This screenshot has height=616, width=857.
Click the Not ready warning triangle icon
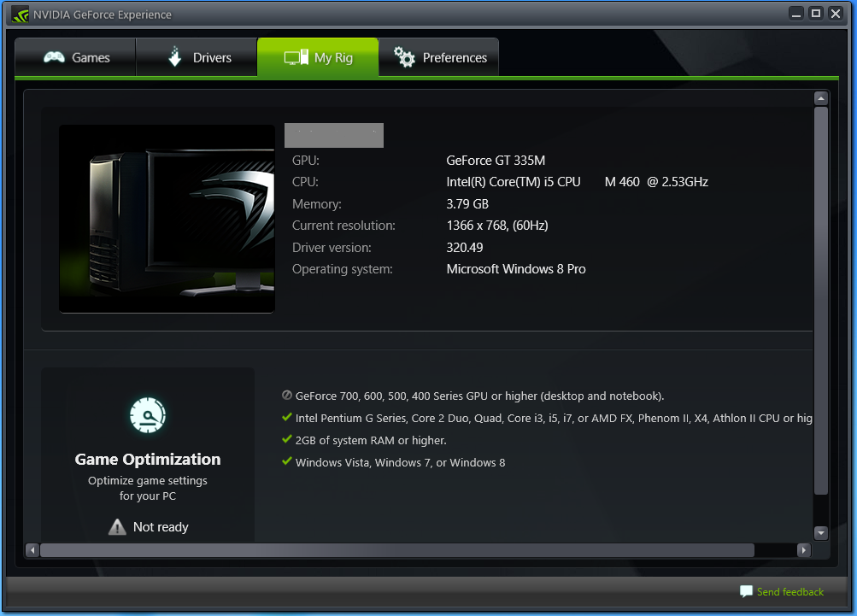pyautogui.click(x=118, y=527)
